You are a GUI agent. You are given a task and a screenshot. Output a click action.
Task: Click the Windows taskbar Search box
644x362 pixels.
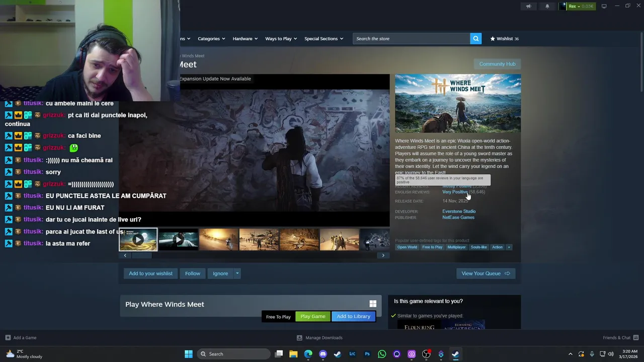click(x=233, y=354)
